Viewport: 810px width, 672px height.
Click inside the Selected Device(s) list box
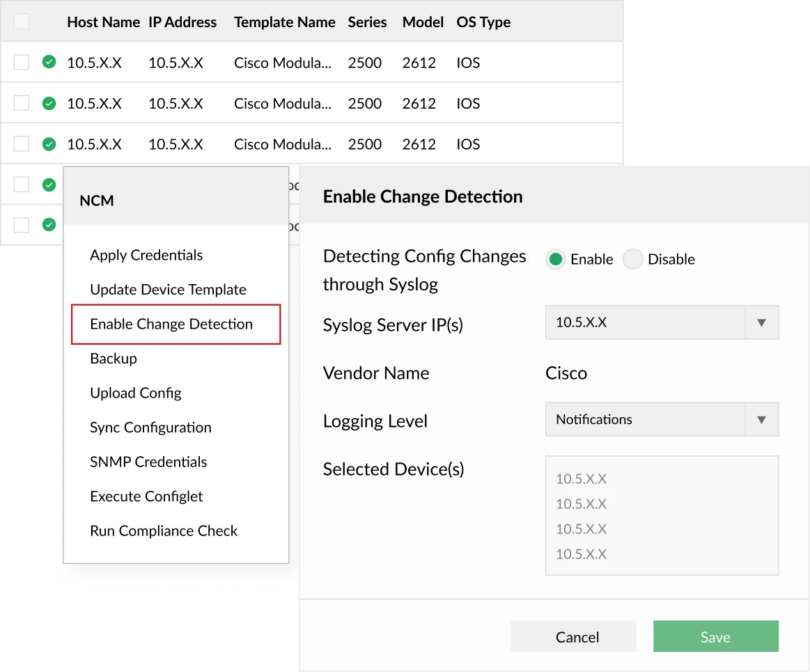coord(661,515)
